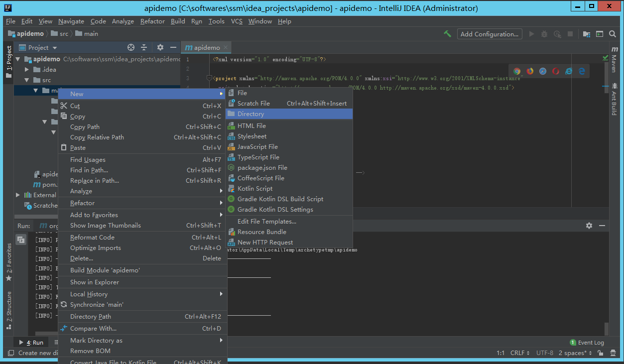Open the Project view dropdown
The height and width of the screenshot is (364, 624).
click(x=38, y=47)
